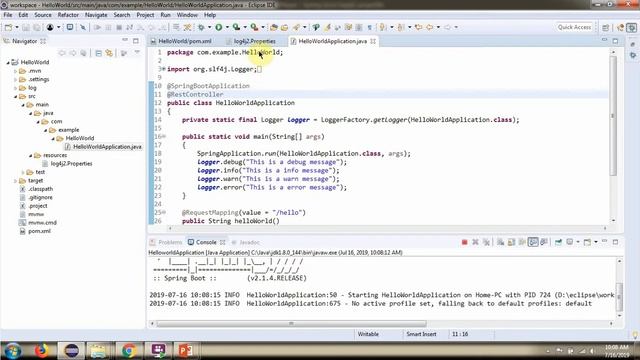Open PowerPoint from the taskbar
The width and height of the screenshot is (640, 360).
[x=186, y=350]
